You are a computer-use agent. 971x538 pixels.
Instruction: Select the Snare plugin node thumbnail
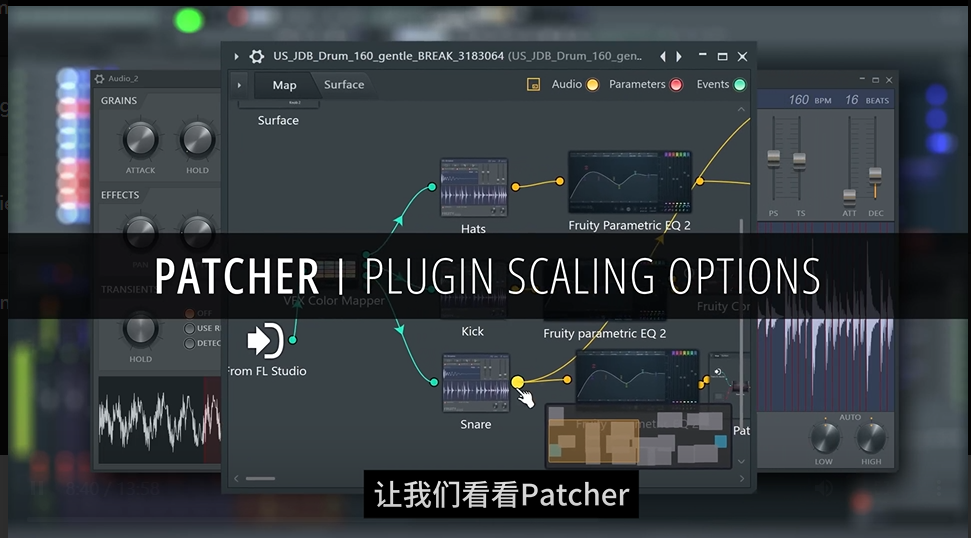coord(475,383)
